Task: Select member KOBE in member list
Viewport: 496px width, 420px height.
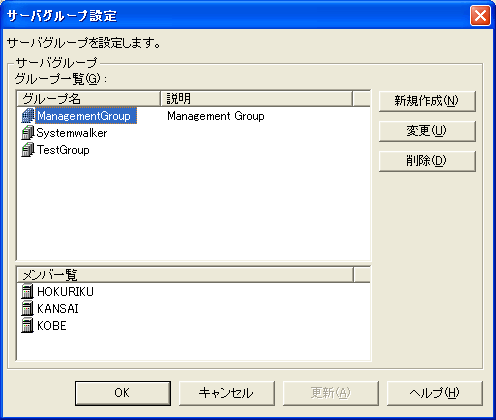Action: click(52, 326)
